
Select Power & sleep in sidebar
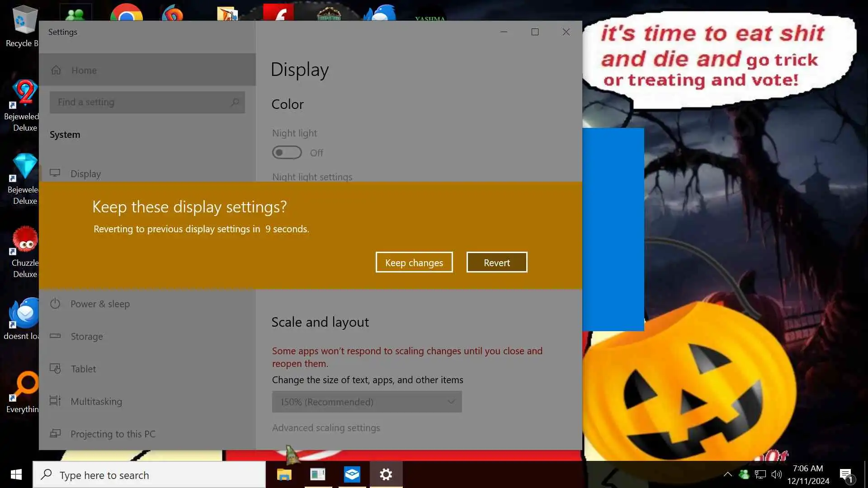point(100,304)
